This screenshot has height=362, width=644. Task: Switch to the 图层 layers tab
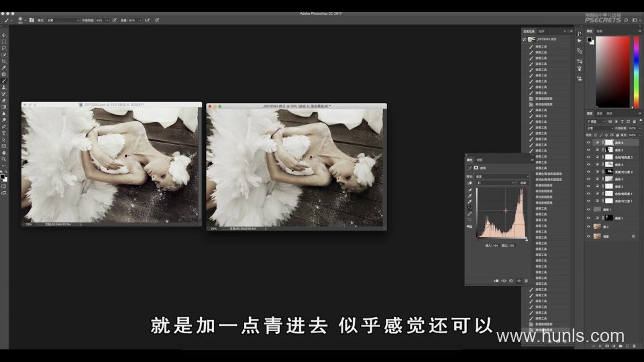point(590,113)
